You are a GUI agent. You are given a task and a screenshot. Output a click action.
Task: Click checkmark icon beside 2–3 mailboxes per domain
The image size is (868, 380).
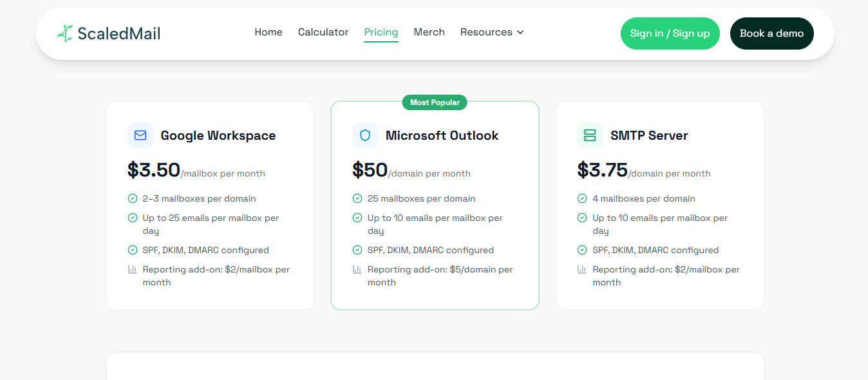tap(133, 198)
